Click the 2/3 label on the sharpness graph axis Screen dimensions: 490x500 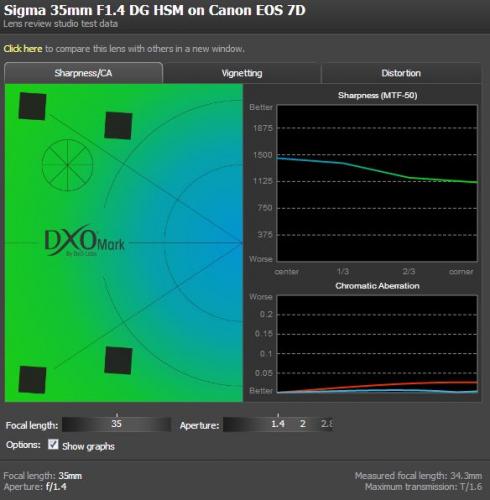(409, 271)
